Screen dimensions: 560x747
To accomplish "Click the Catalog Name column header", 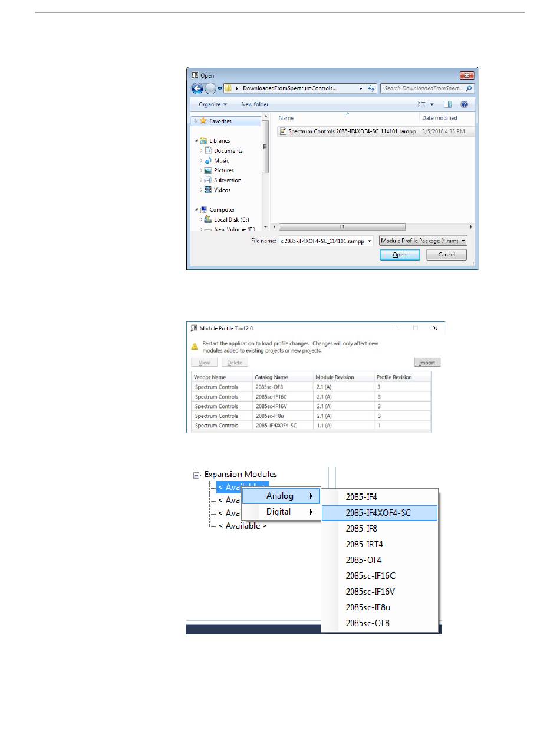I will pyautogui.click(x=282, y=377).
